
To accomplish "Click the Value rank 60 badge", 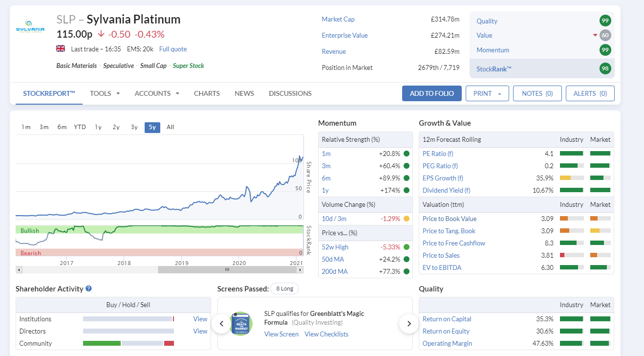I will 605,35.
